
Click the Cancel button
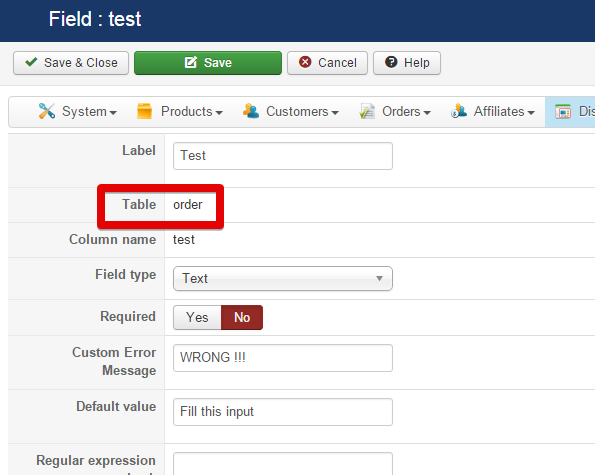(x=327, y=63)
